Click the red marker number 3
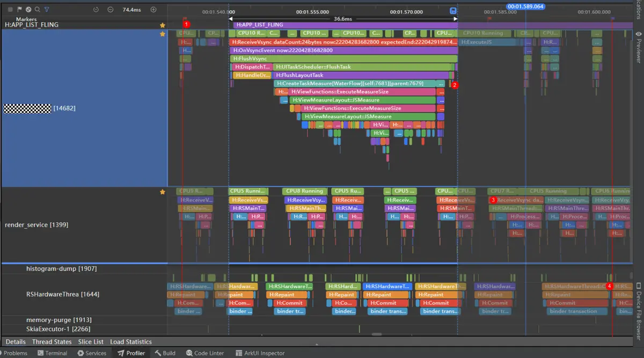 point(493,200)
